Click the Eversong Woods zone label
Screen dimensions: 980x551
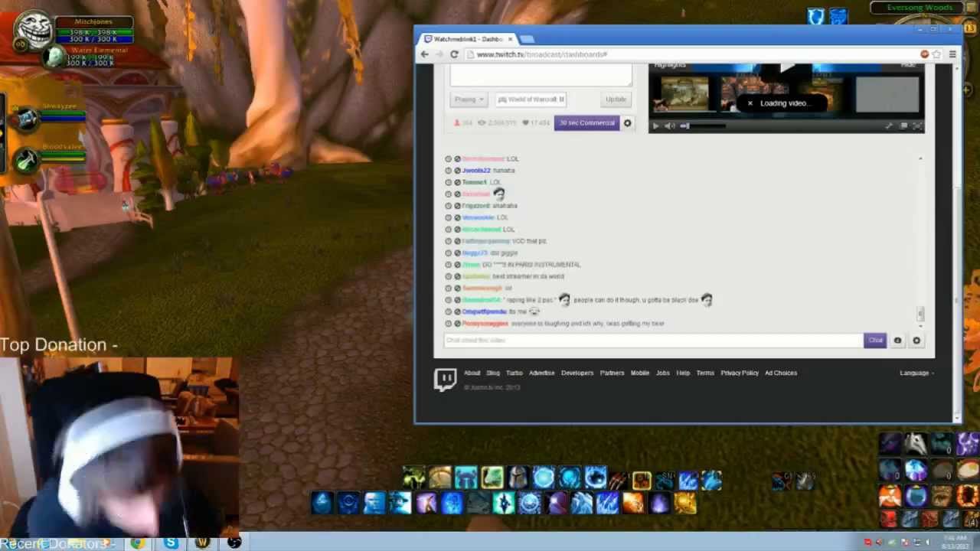point(920,8)
